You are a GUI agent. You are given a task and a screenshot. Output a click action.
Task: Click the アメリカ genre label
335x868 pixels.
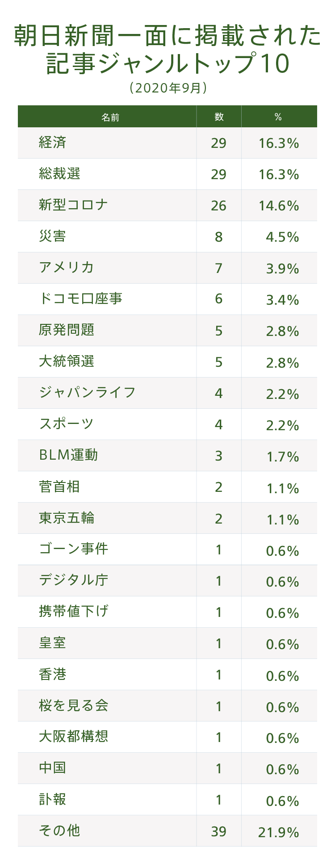(67, 268)
